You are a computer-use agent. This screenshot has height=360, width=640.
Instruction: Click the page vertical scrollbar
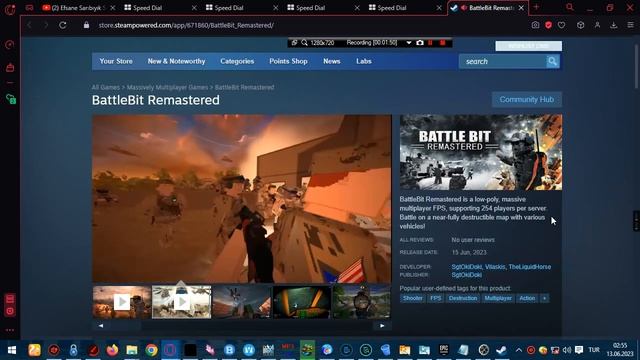636,65
